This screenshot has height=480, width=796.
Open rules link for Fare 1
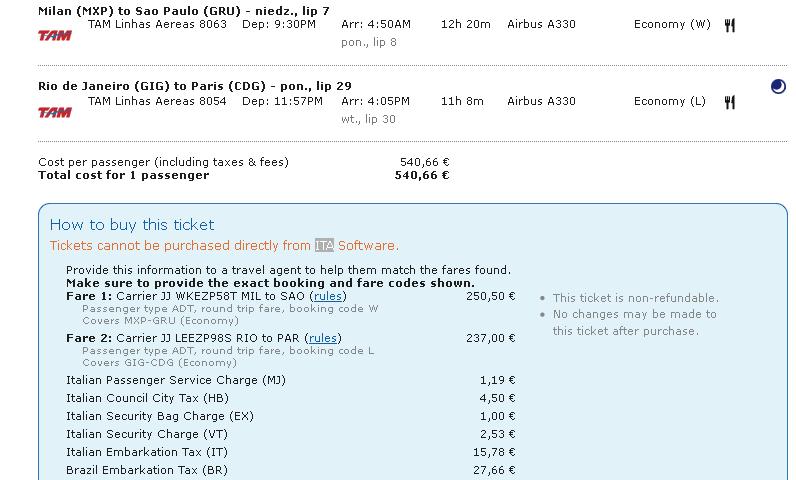tap(328, 296)
